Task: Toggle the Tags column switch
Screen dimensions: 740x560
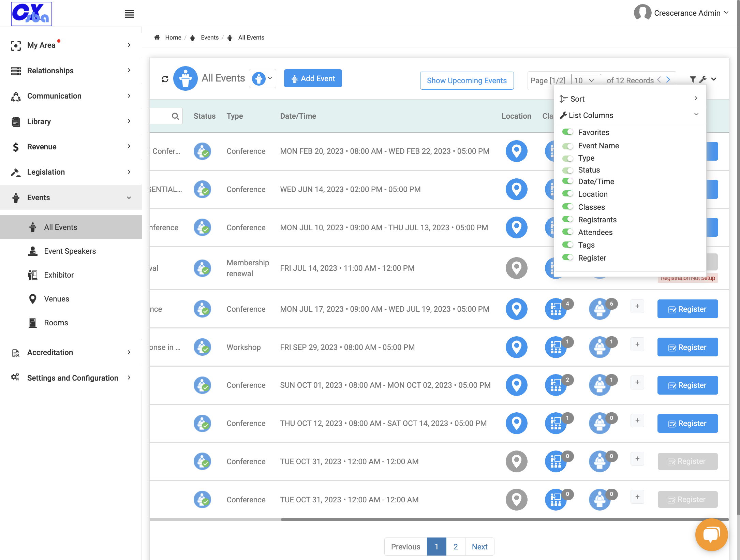Action: pos(568,245)
